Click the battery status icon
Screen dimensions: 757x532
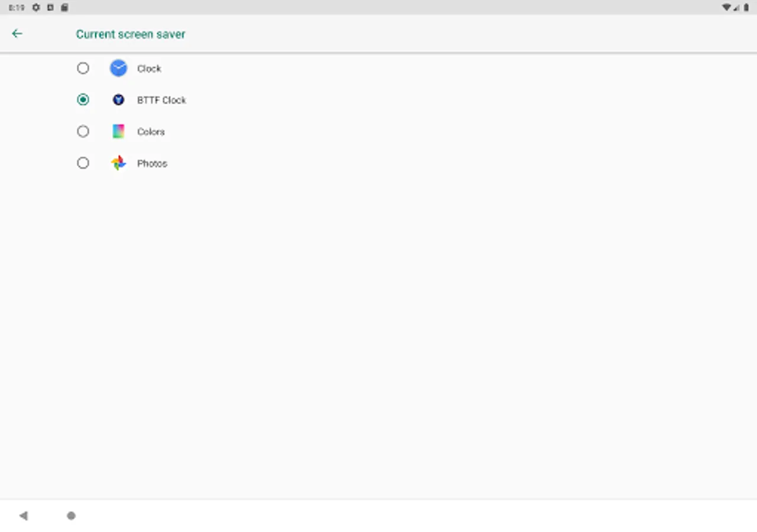(x=746, y=7)
